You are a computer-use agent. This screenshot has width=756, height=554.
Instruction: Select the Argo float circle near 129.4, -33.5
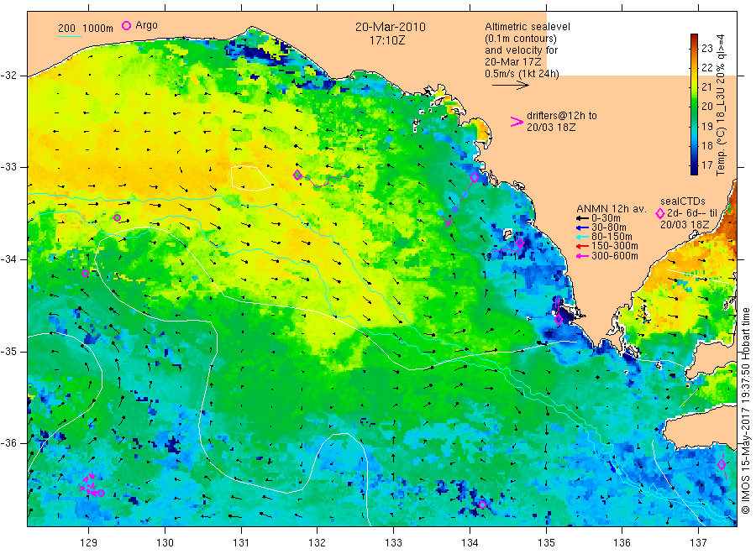point(117,217)
